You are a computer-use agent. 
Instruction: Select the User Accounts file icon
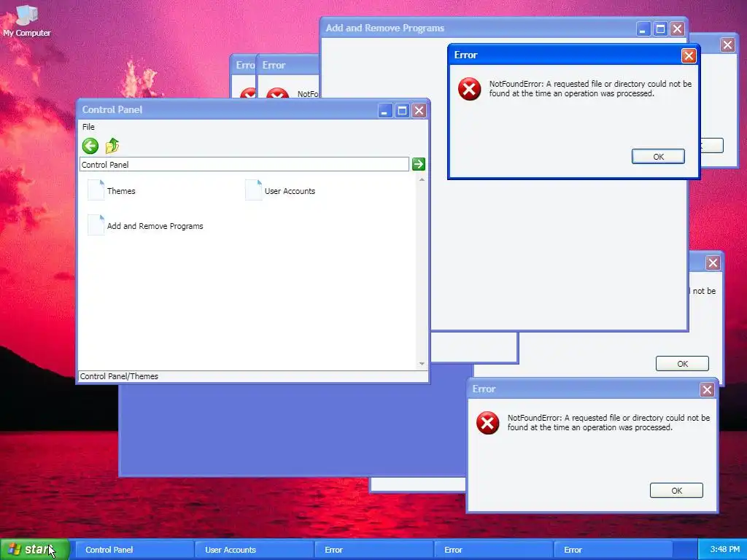pos(253,190)
